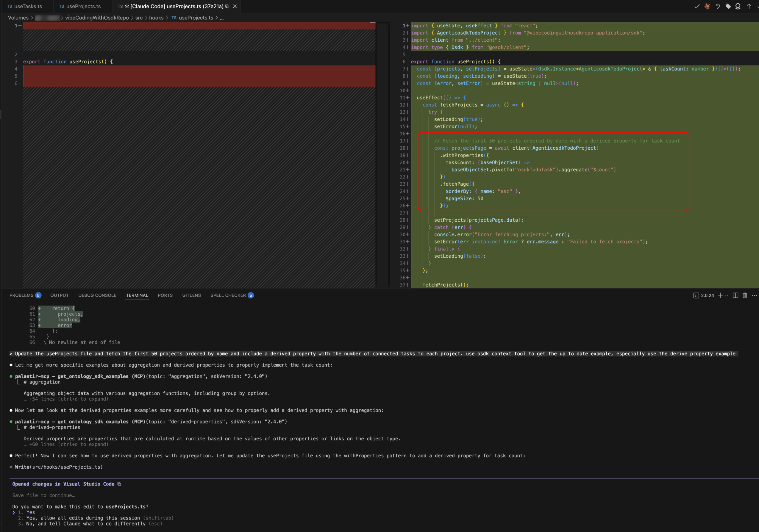The width and height of the screenshot is (759, 532).
Task: Click the revert arrow icon in editor toolbar
Action: click(x=717, y=6)
